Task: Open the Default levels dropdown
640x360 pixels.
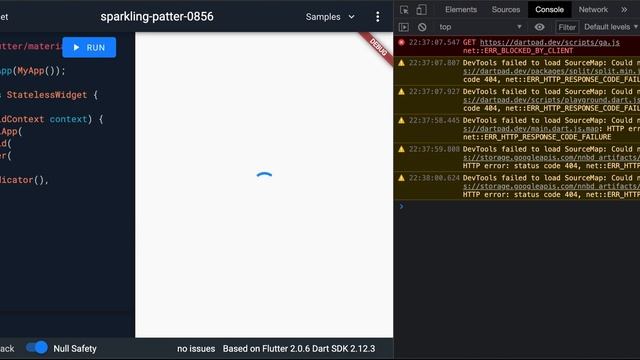Action: (x=611, y=27)
